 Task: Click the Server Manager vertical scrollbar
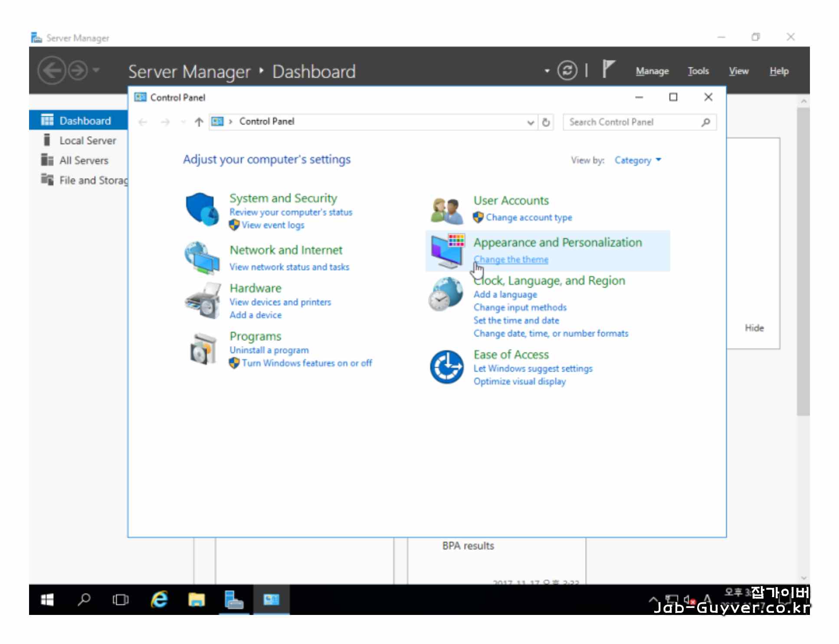point(803,260)
